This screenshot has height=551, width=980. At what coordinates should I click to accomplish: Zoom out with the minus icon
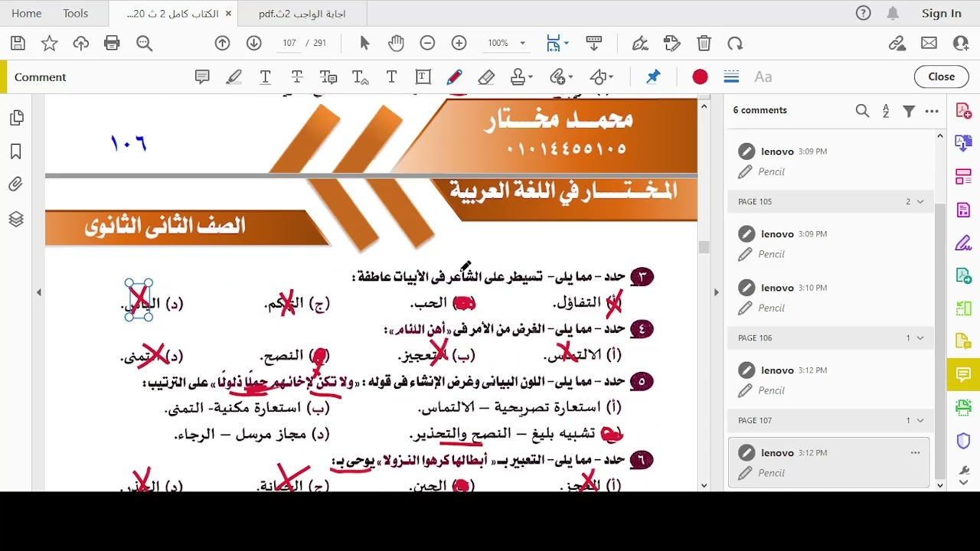tap(427, 44)
